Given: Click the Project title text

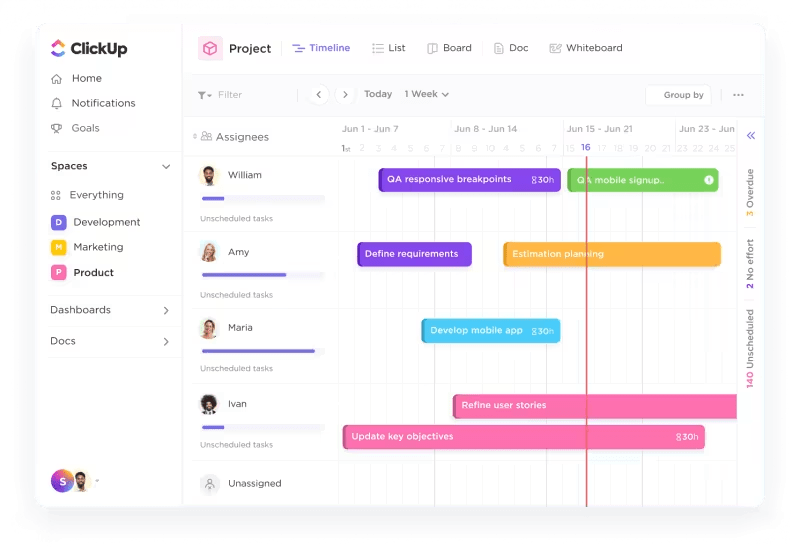Looking at the screenshot, I should [x=250, y=48].
